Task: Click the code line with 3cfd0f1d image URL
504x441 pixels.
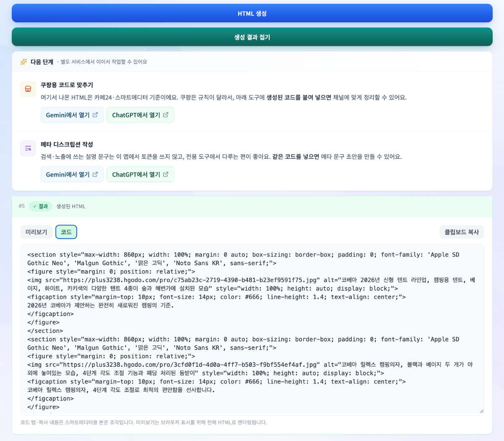Action: pos(250,365)
